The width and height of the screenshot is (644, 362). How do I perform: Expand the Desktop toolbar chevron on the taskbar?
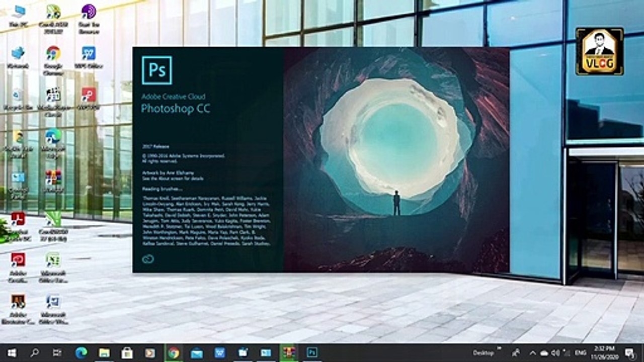500,348
